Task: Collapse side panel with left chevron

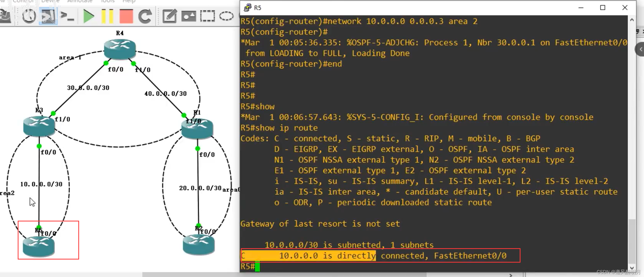Action: (x=640, y=49)
